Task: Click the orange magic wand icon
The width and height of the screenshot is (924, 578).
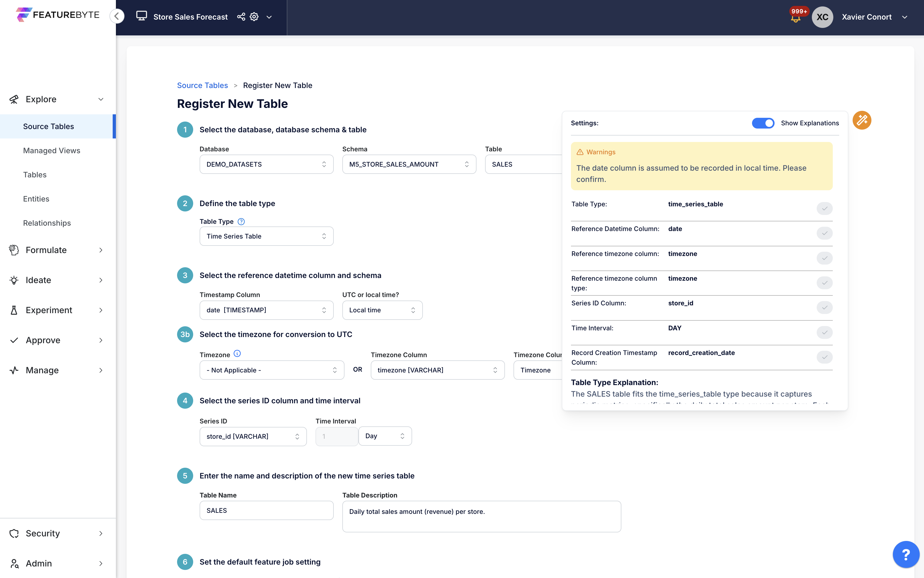Action: [861, 120]
